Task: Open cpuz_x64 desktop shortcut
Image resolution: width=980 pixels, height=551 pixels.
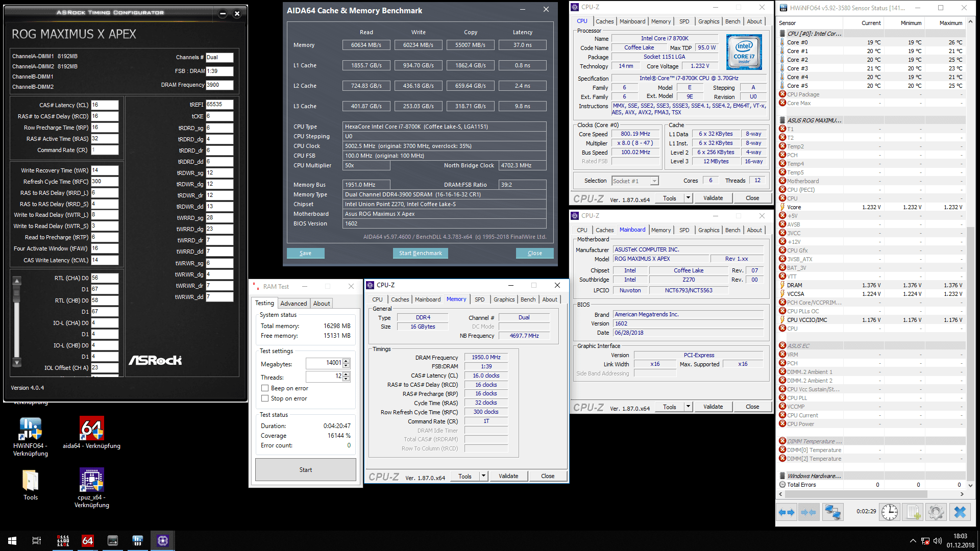Action: (x=91, y=488)
